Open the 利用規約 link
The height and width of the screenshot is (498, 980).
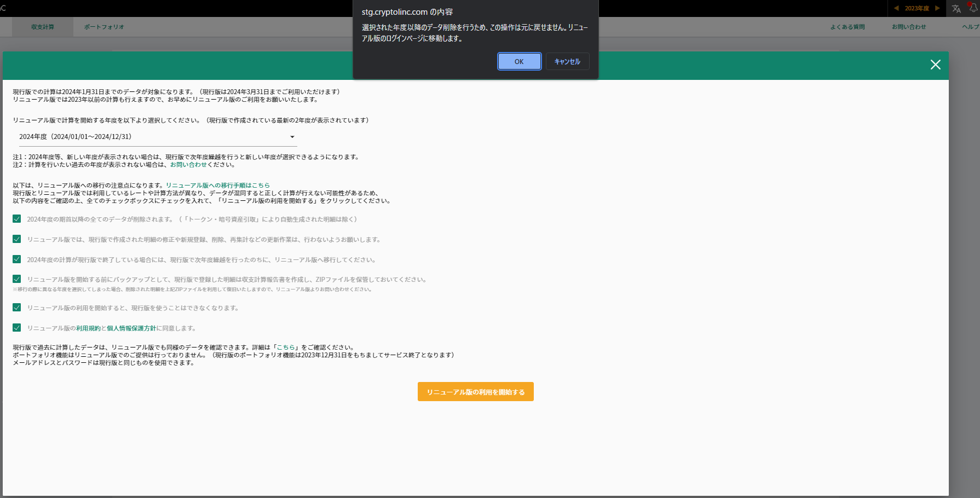pos(88,328)
